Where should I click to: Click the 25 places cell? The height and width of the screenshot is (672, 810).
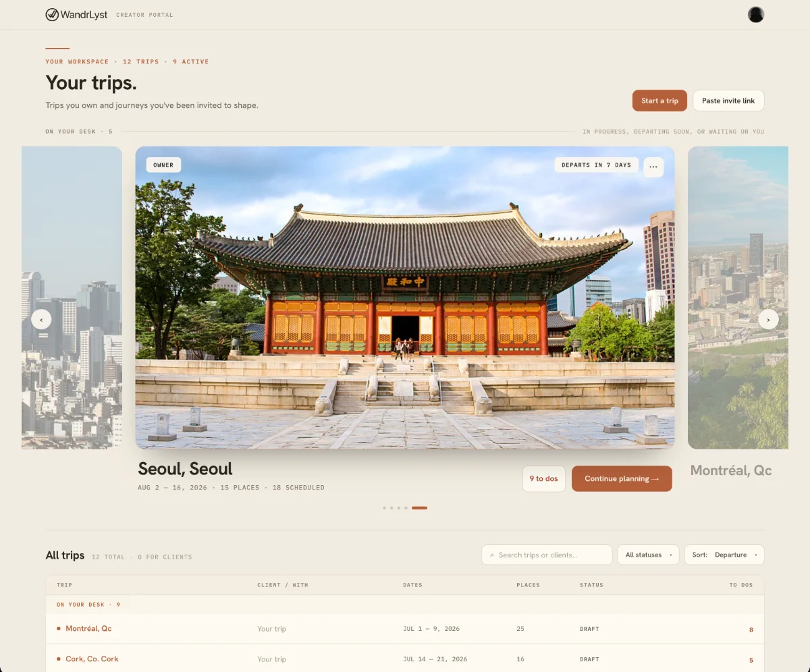[x=520, y=629]
